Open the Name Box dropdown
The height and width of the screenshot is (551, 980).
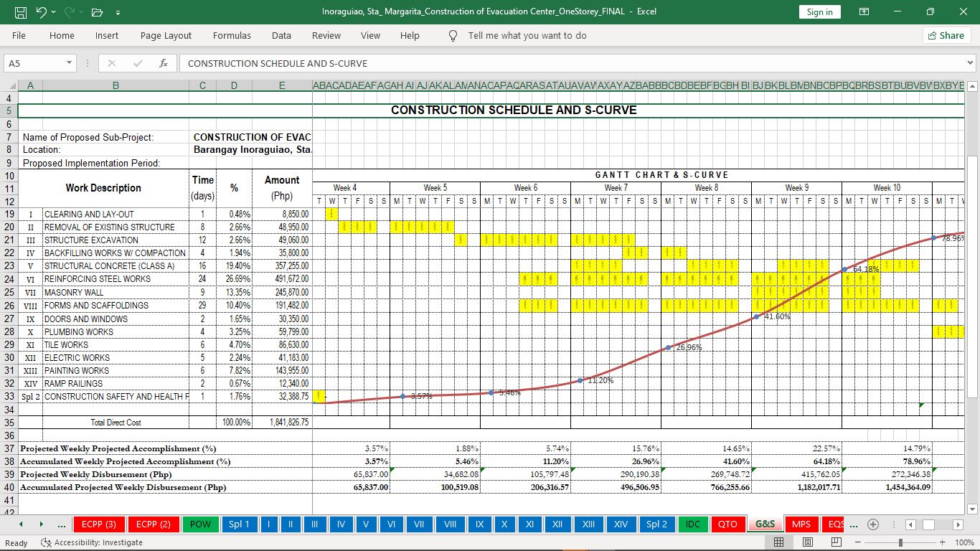(x=69, y=63)
